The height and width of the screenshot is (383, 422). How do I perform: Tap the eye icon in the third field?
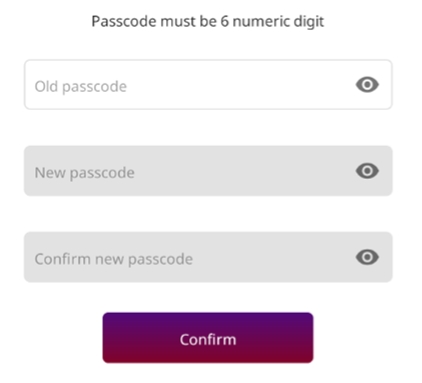(367, 257)
